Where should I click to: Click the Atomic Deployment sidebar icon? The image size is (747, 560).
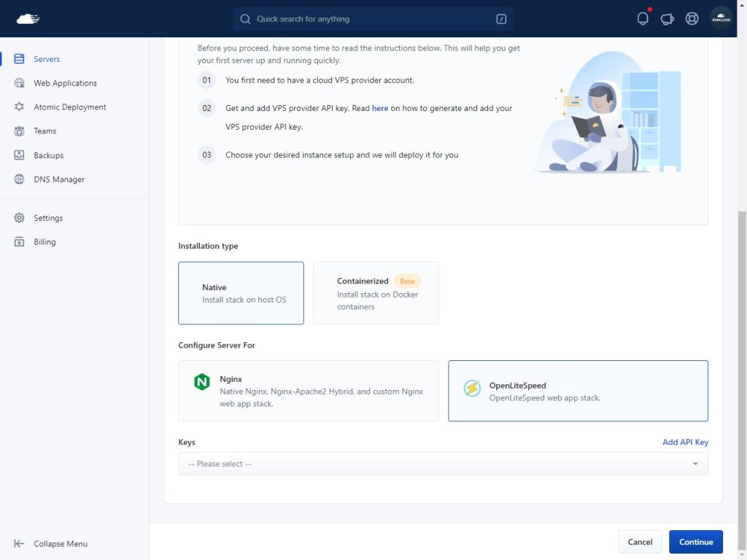[x=20, y=107]
